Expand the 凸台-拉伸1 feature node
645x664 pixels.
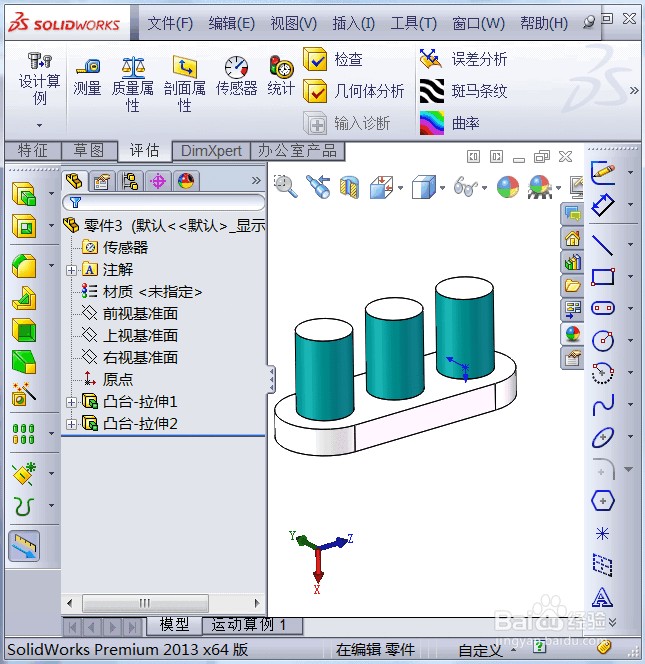pyautogui.click(x=71, y=402)
